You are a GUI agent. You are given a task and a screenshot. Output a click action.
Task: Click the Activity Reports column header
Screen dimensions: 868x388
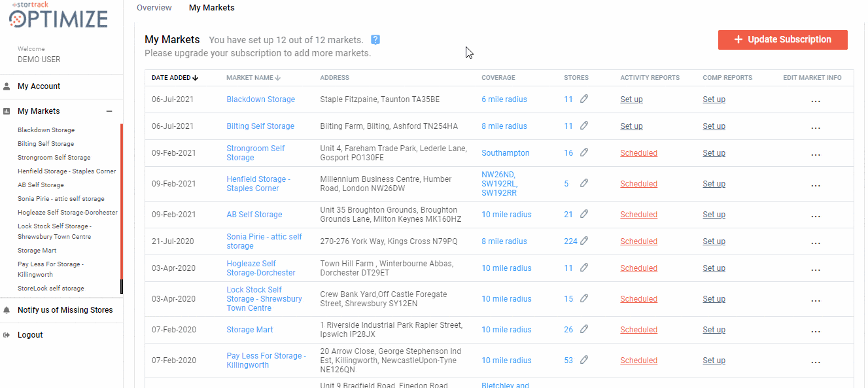pos(650,78)
